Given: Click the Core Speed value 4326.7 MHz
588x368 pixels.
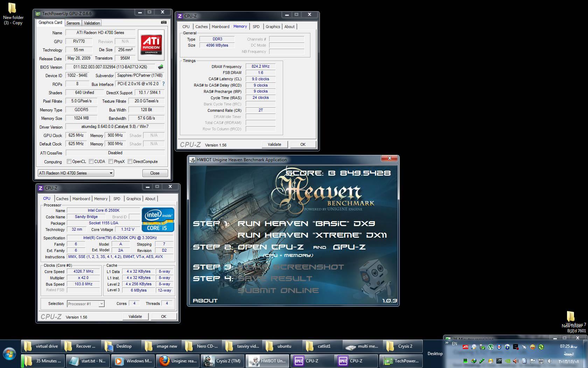Looking at the screenshot, I should 84,271.
